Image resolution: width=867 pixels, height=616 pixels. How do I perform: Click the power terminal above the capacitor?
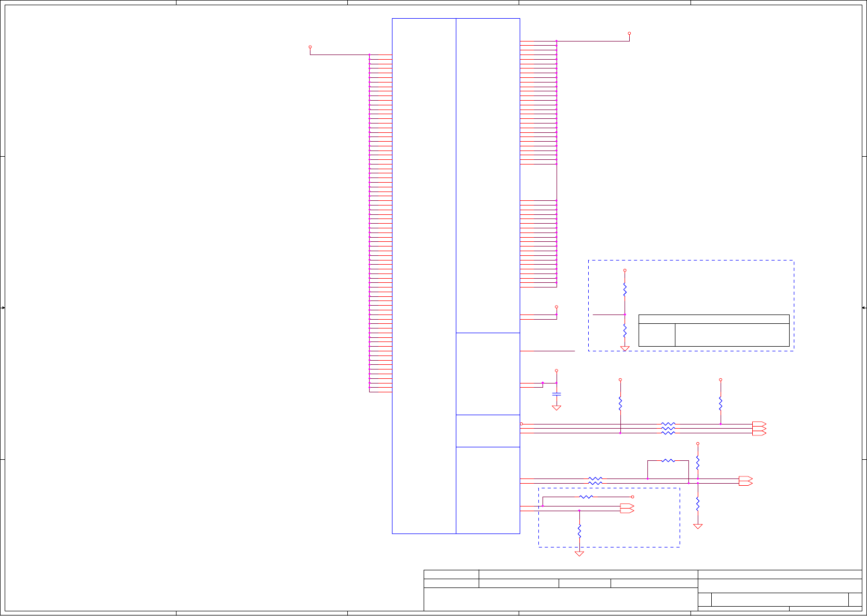pyautogui.click(x=557, y=371)
